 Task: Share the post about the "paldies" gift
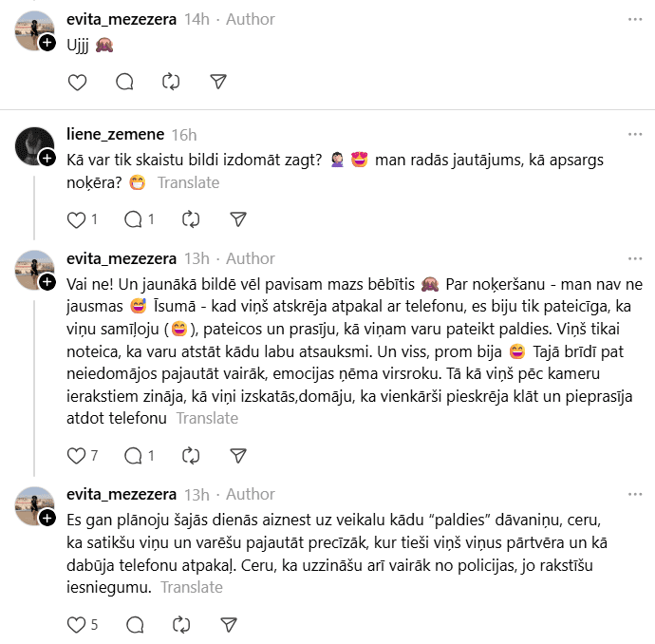point(228,625)
